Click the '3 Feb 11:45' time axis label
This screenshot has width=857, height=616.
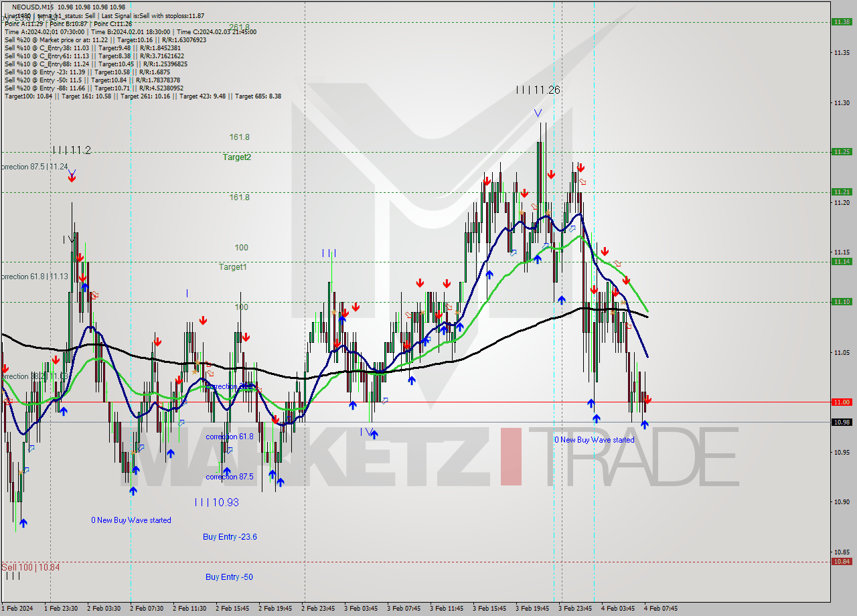447,609
